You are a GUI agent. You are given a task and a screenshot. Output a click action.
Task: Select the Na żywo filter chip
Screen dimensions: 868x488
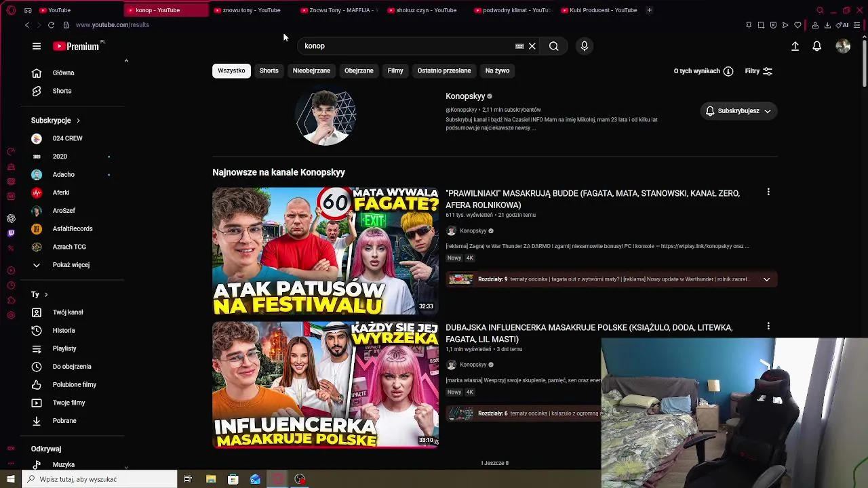click(497, 70)
